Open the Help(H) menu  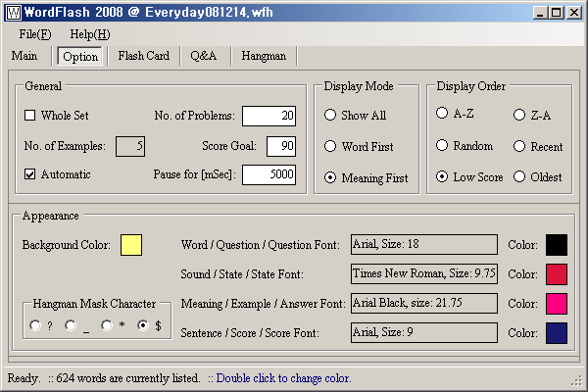(x=90, y=34)
